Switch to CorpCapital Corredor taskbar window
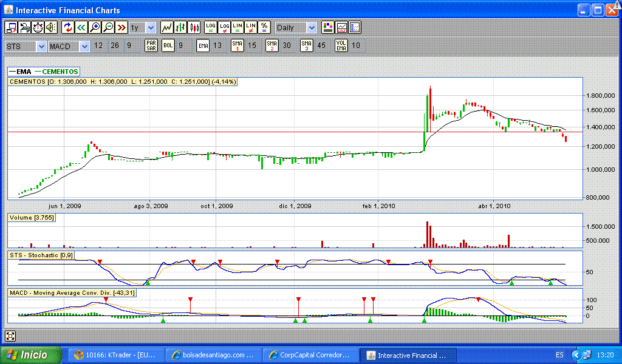The width and height of the screenshot is (622, 364). [310, 356]
